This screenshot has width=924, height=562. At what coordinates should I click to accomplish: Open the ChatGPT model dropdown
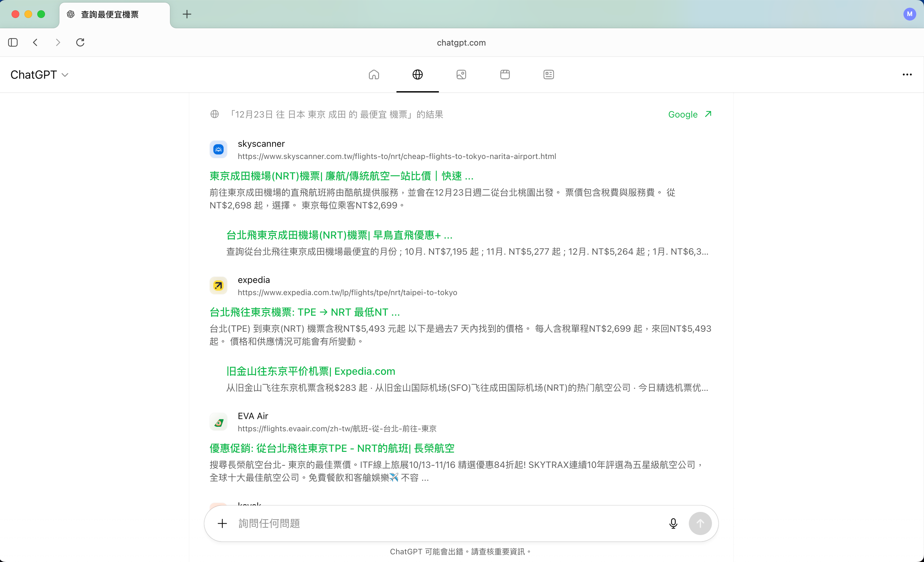coord(40,75)
